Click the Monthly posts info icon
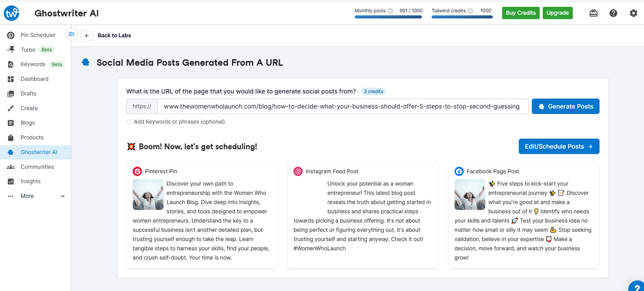Image resolution: width=644 pixels, height=291 pixels. tap(390, 11)
